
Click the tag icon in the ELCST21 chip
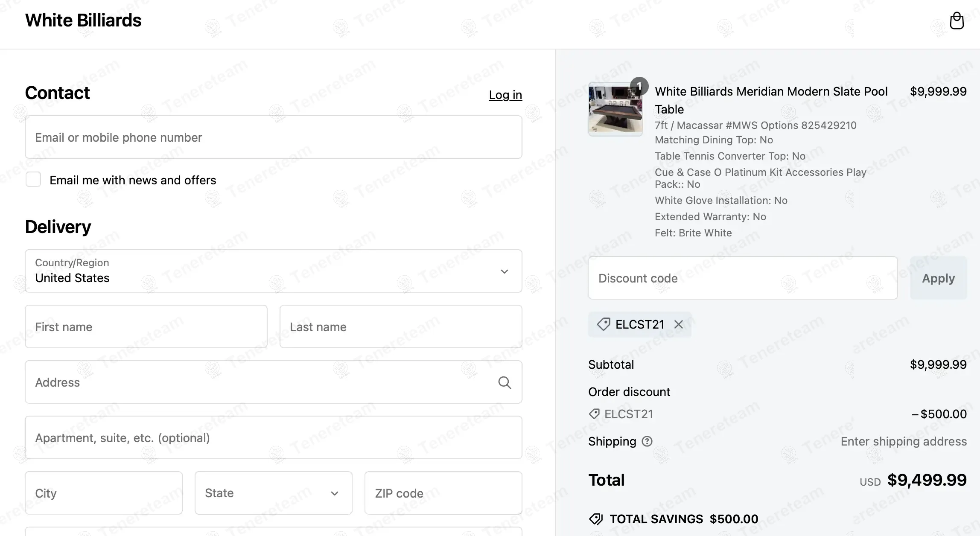(604, 324)
